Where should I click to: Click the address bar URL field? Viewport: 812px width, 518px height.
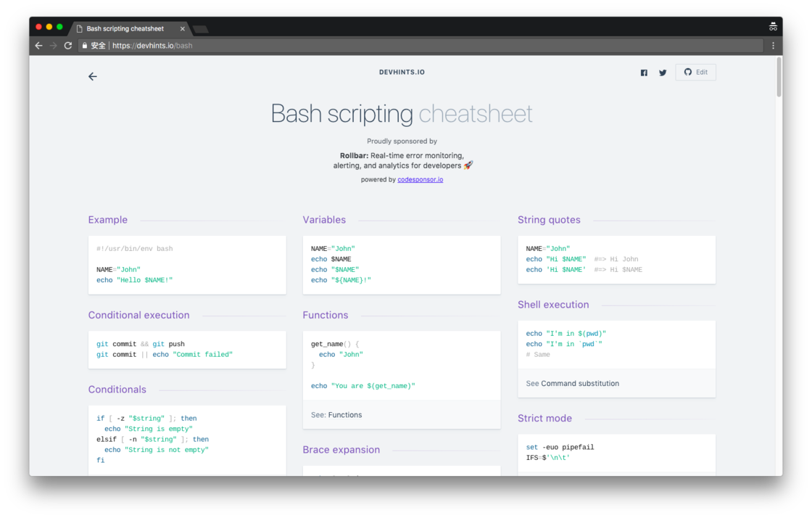(420, 46)
